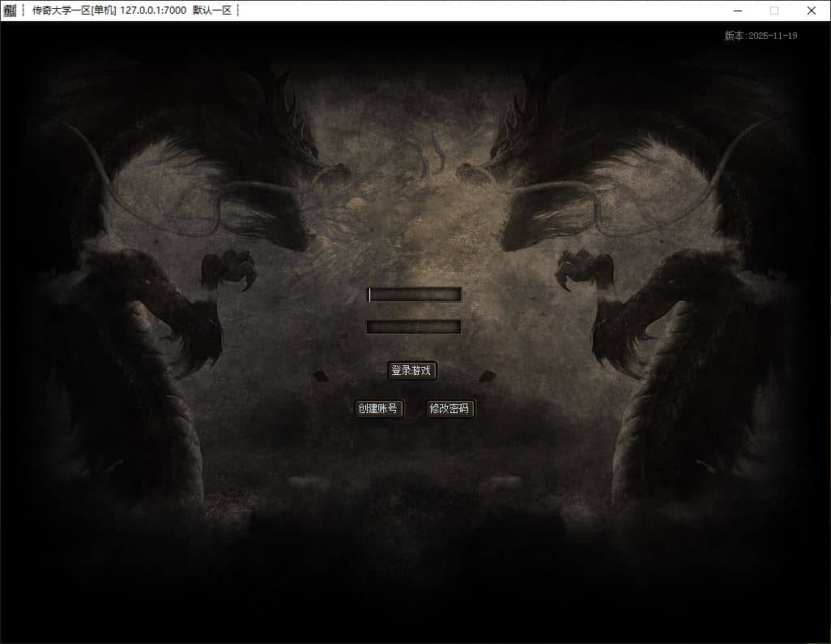Focus the upper account name input field
Image resolution: width=831 pixels, height=644 pixels.
click(x=415, y=295)
